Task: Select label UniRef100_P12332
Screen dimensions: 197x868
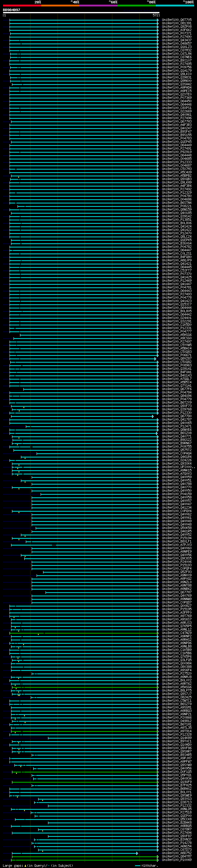Action: [177, 806]
